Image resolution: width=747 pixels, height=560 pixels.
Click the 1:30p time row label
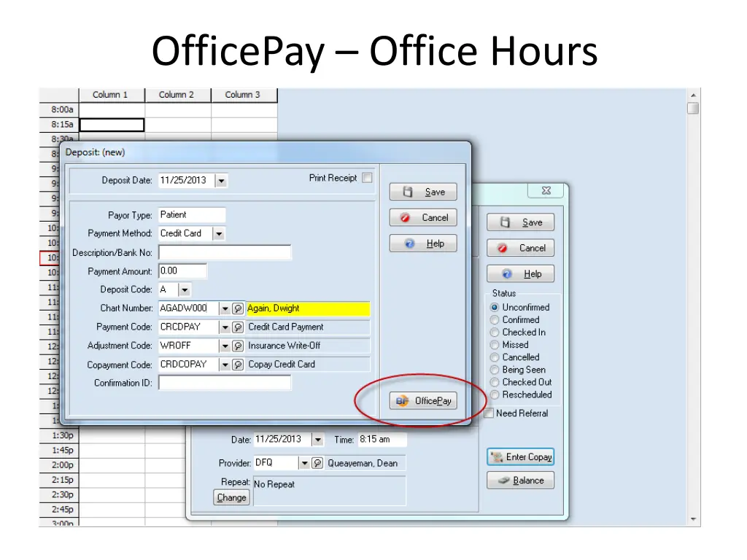[x=59, y=435]
